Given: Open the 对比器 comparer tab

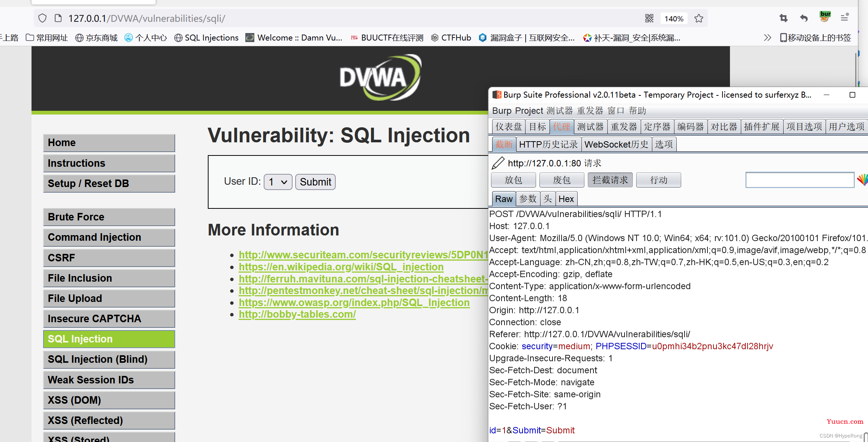Looking at the screenshot, I should point(724,127).
